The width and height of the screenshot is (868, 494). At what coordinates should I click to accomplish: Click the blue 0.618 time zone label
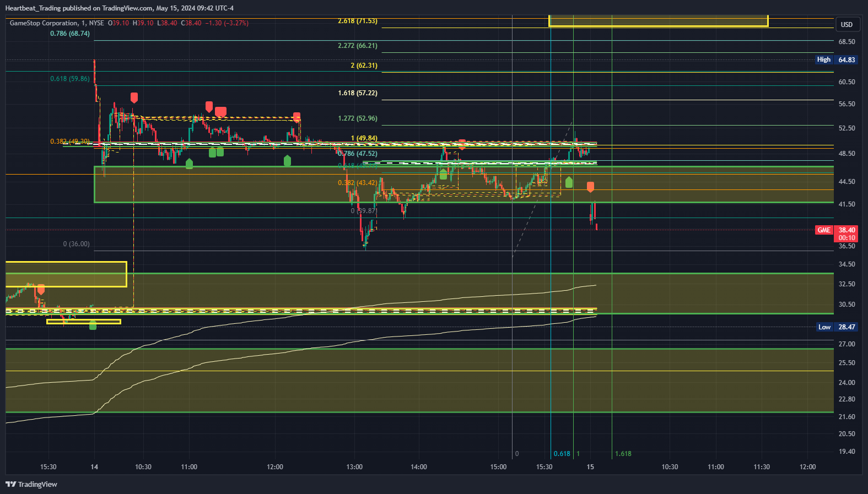coord(562,454)
